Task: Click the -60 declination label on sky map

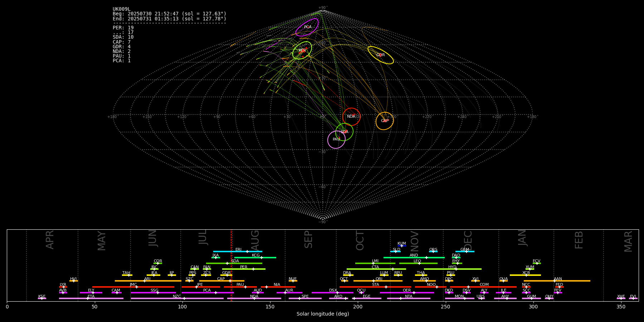Action: click(322, 187)
